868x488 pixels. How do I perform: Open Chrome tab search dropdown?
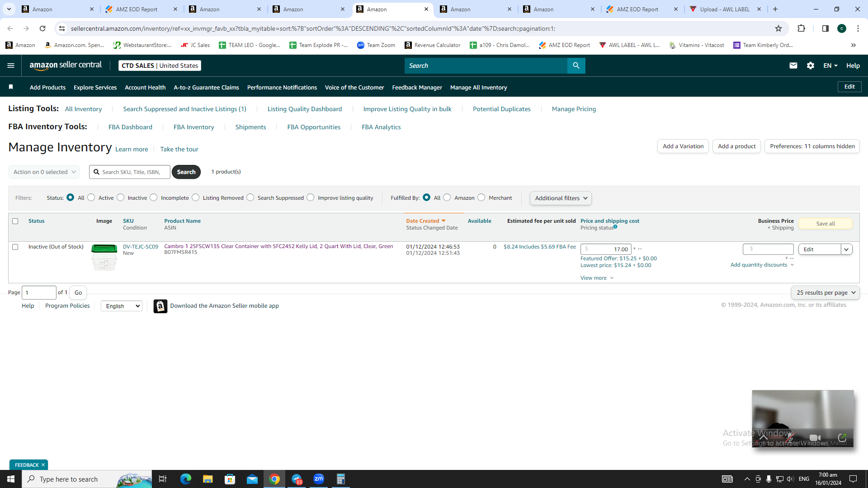[x=9, y=9]
